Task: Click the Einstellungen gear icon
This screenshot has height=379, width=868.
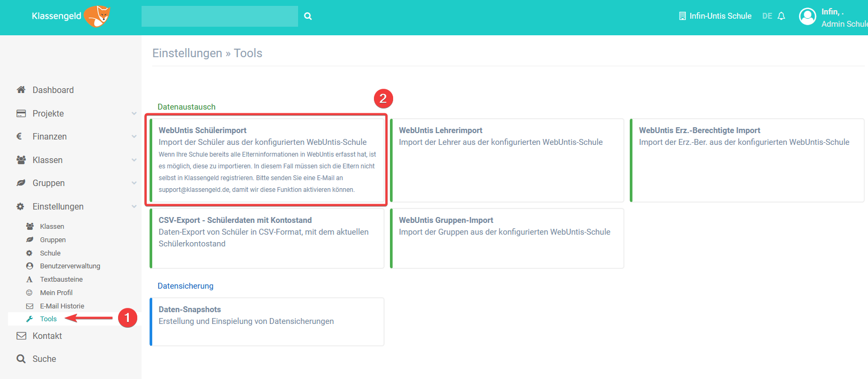Action: pyautogui.click(x=20, y=206)
